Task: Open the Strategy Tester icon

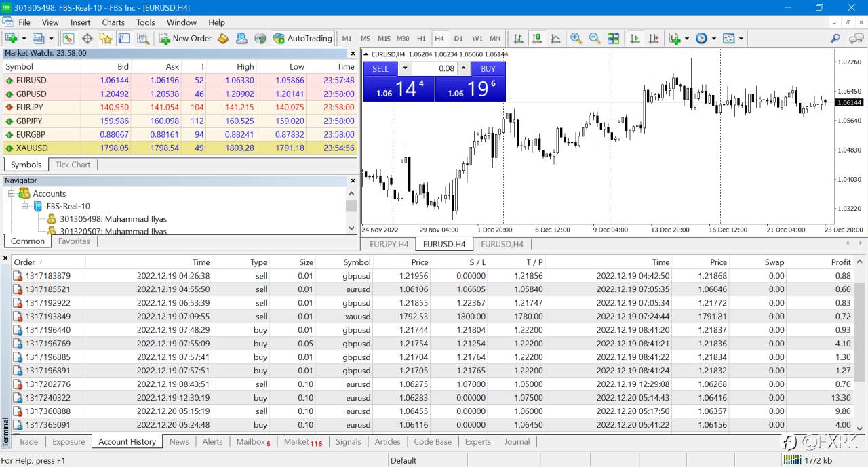Action: coord(143,39)
